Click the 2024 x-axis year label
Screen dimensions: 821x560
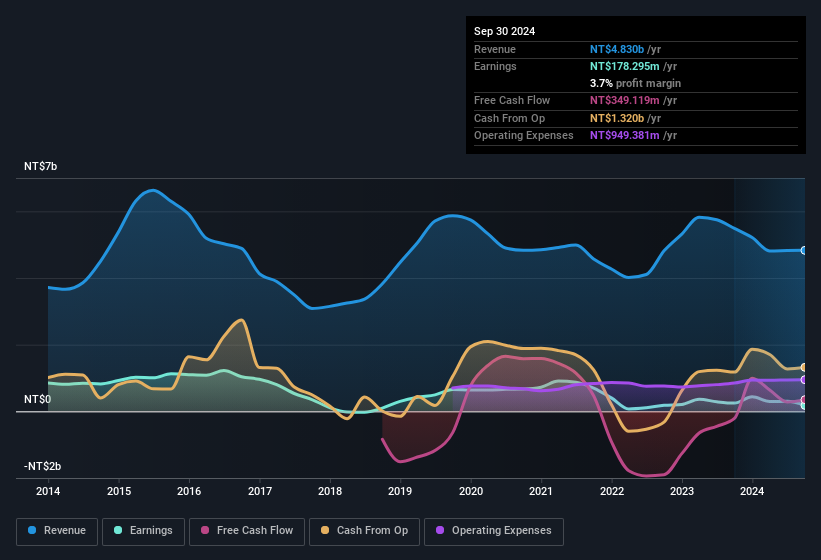point(752,491)
